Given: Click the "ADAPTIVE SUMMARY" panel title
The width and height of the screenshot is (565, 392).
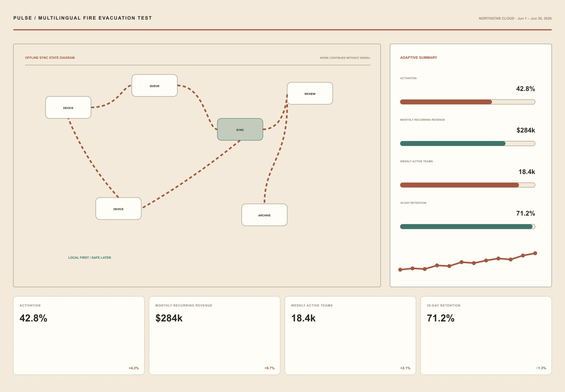Looking at the screenshot, I should coord(419,58).
